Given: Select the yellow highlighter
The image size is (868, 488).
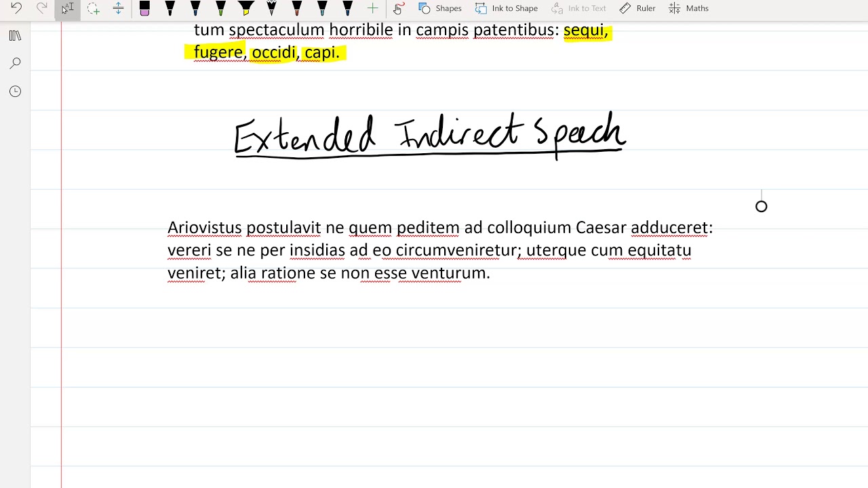Looking at the screenshot, I should pyautogui.click(x=245, y=8).
